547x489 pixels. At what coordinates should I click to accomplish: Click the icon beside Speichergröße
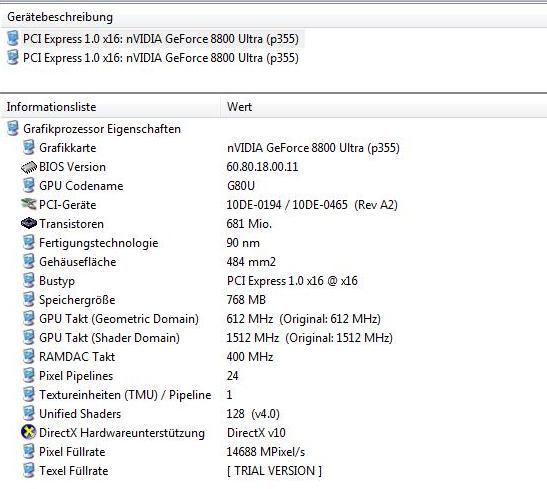pyautogui.click(x=29, y=300)
